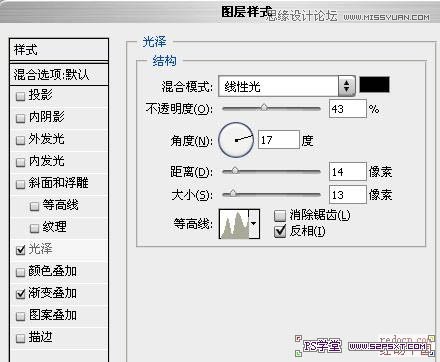
Task: Select the 外发光 style row label
Action: (x=46, y=139)
